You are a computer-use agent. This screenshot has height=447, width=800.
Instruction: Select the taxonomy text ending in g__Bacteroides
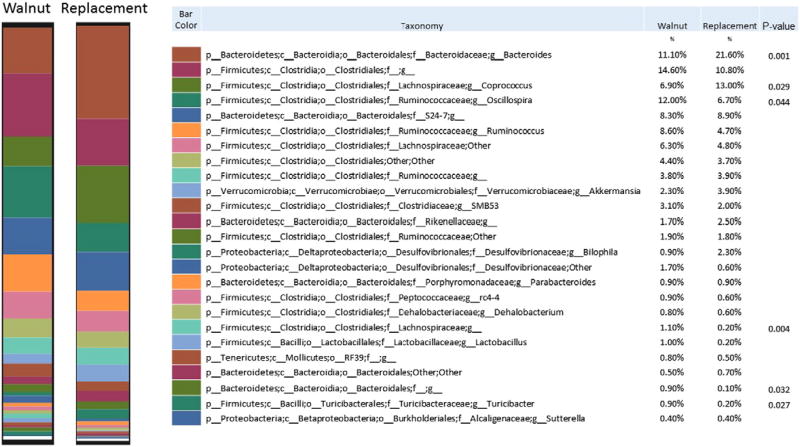click(379, 55)
